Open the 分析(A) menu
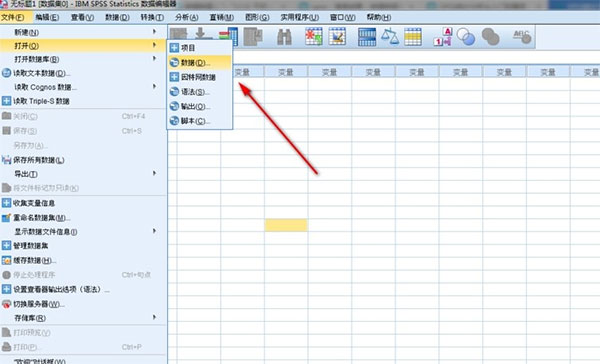 pos(187,18)
